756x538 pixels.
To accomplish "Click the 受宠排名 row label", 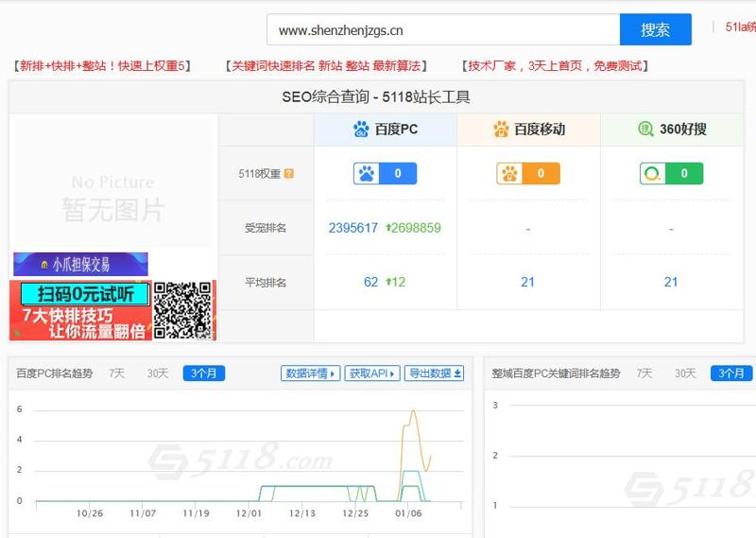I will tap(266, 228).
